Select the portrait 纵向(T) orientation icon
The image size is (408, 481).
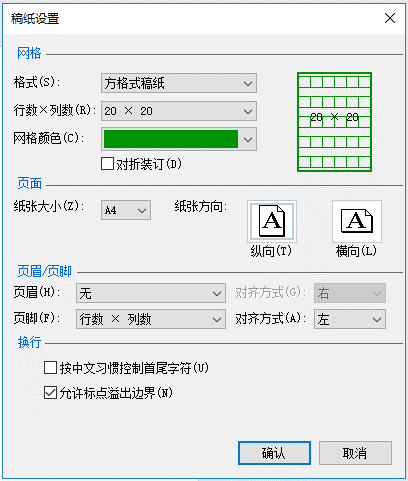(272, 221)
